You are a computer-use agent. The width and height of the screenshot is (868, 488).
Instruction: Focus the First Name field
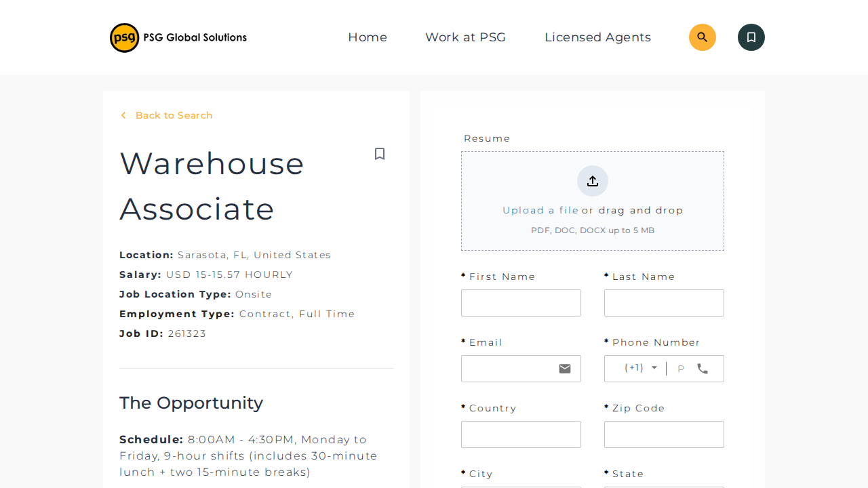click(x=521, y=303)
